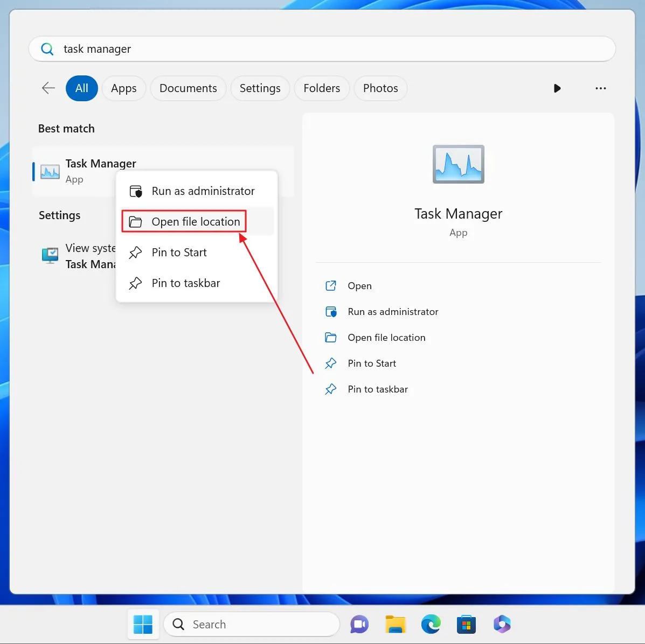Viewport: 645px width, 644px height.
Task: Click the View system settings monitor icon
Action: click(x=50, y=256)
